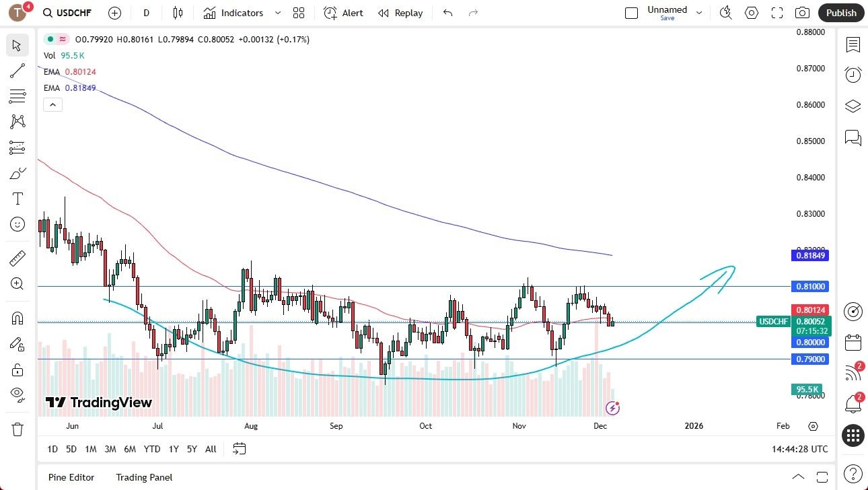The image size is (868, 490).
Task: Click the Publish button
Action: 840,13
